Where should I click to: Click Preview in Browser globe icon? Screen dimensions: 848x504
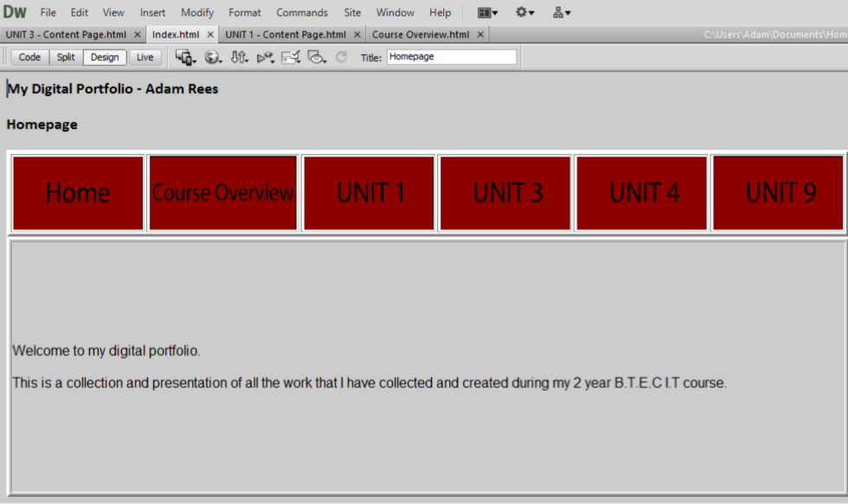click(x=213, y=57)
